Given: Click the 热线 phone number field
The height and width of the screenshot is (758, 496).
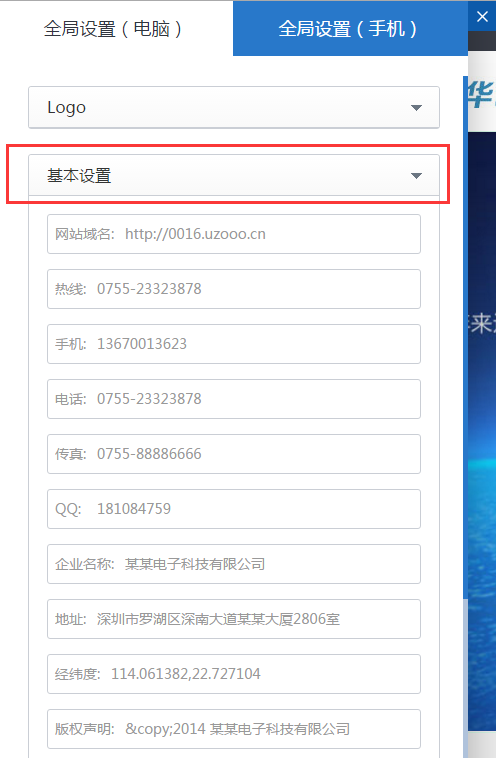Looking at the screenshot, I should (234, 289).
